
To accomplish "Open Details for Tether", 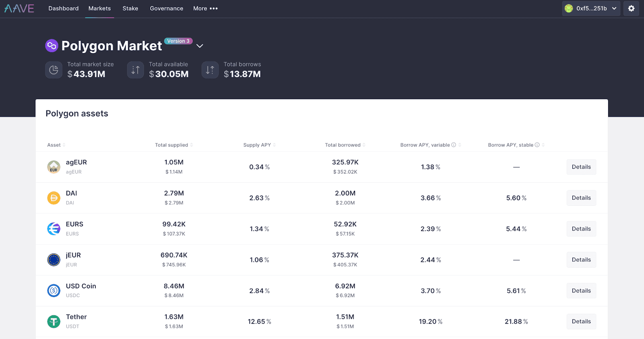I will pyautogui.click(x=581, y=321).
